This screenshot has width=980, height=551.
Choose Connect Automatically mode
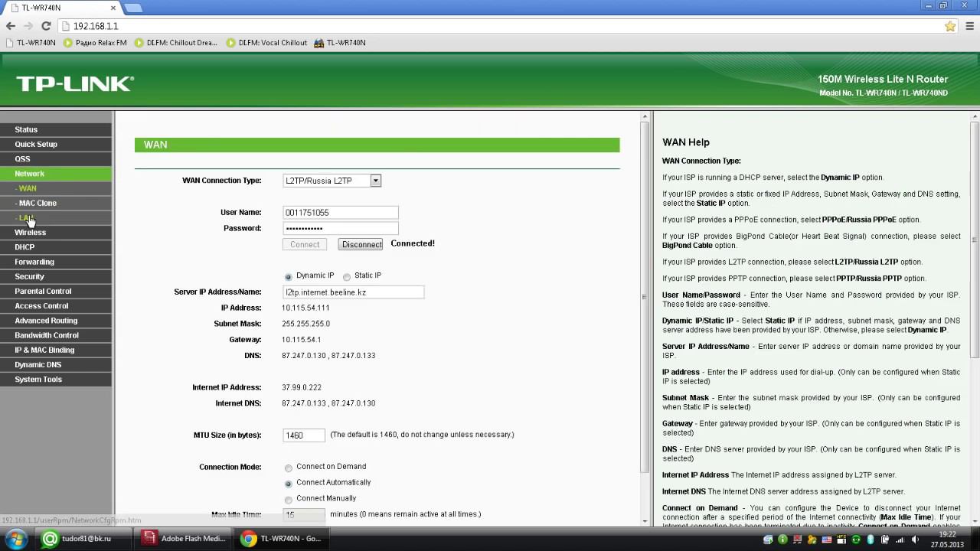point(289,484)
